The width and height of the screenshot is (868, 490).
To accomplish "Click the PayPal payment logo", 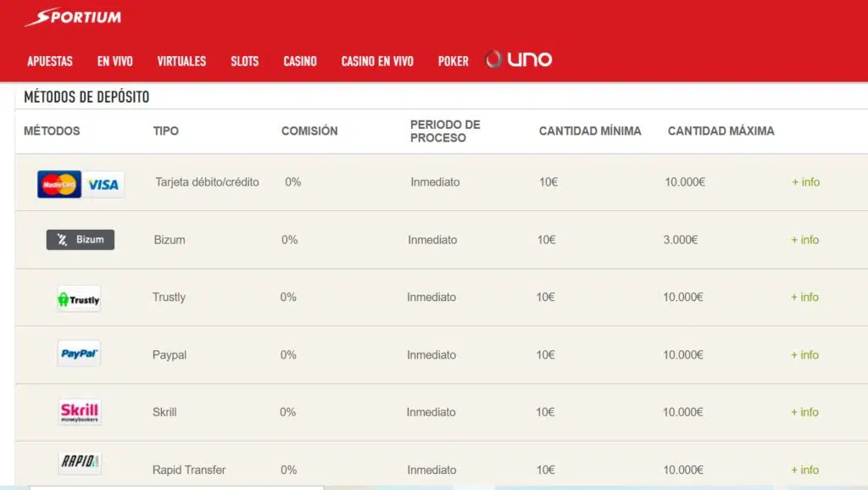I will click(x=79, y=354).
